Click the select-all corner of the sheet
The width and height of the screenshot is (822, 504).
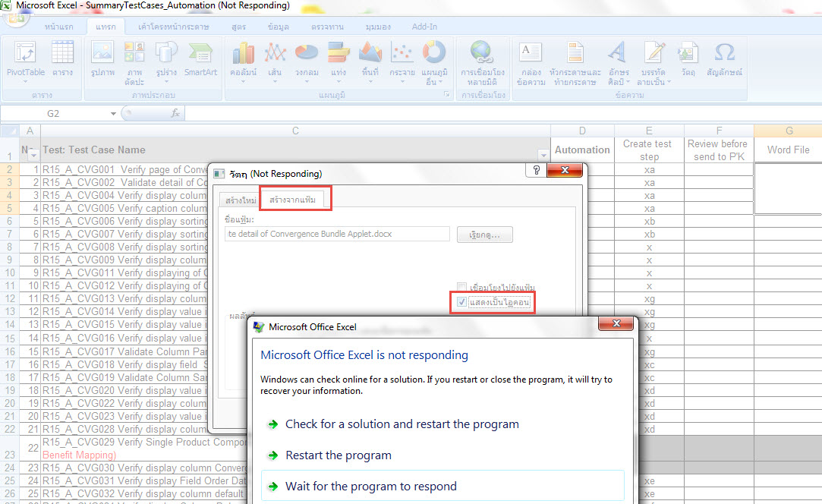click(9, 131)
